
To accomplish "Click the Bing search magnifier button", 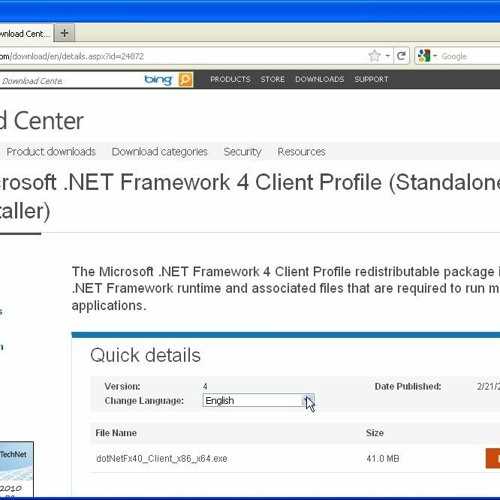I will tap(185, 80).
